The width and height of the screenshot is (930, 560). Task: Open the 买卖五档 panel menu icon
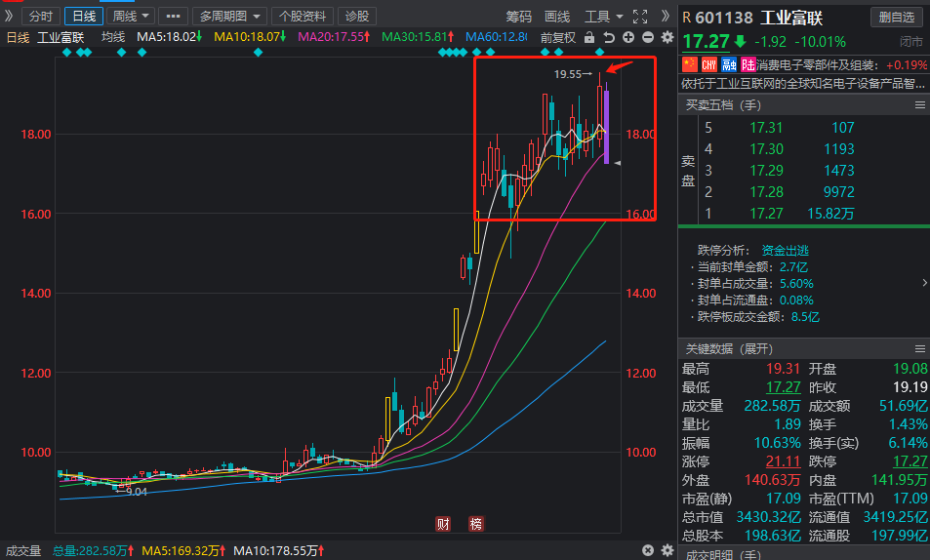pyautogui.click(x=918, y=105)
